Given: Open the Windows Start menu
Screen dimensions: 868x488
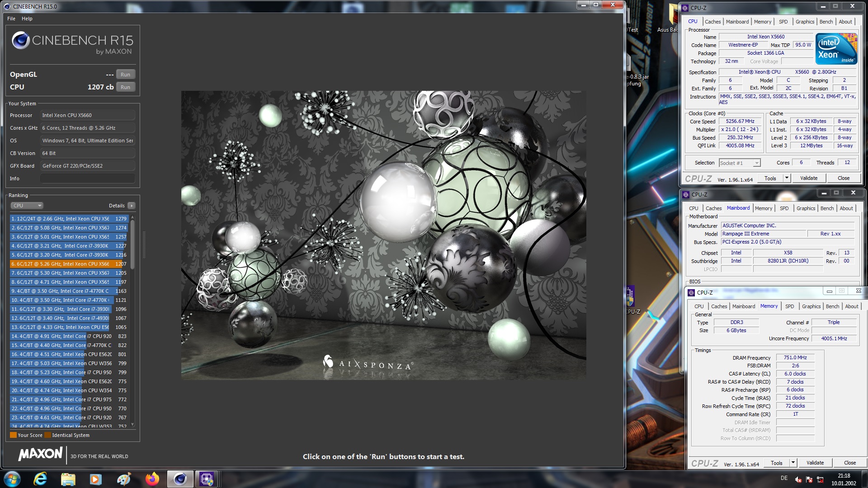Looking at the screenshot, I should coord(12,479).
